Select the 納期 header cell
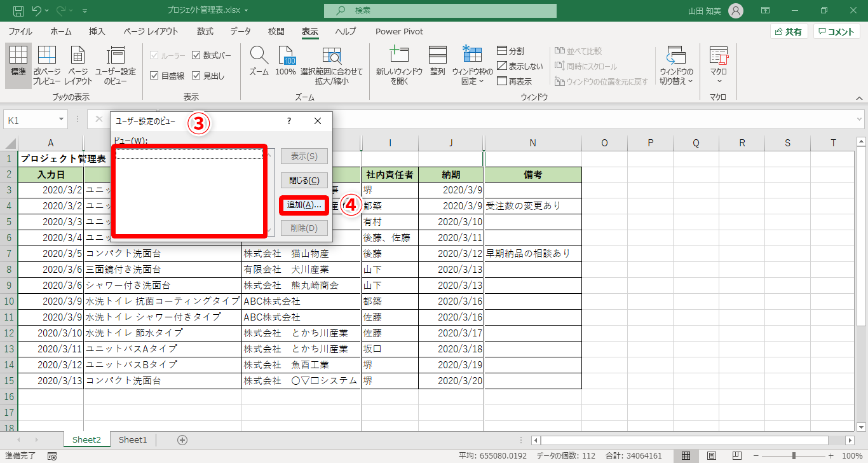868x463 pixels. click(451, 174)
